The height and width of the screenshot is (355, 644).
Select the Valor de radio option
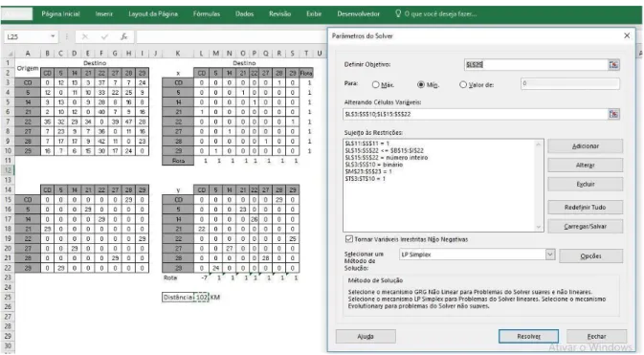coord(463,84)
